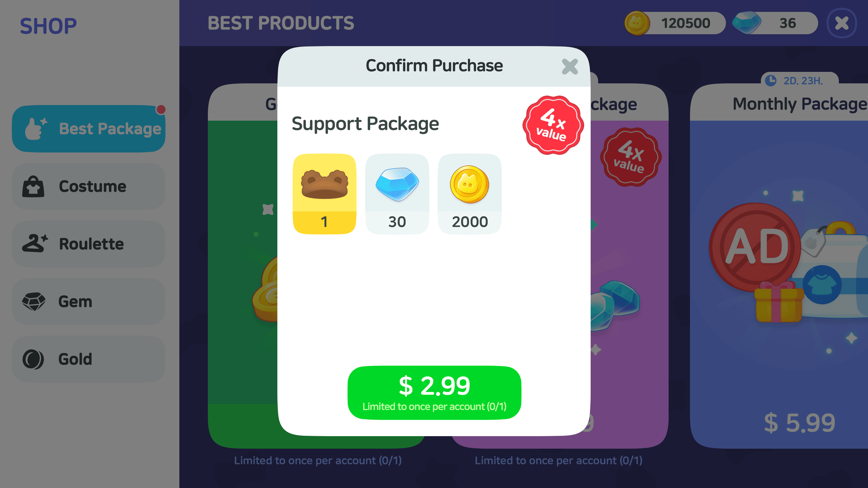
Task: Click the gem balance icon
Action: click(746, 23)
